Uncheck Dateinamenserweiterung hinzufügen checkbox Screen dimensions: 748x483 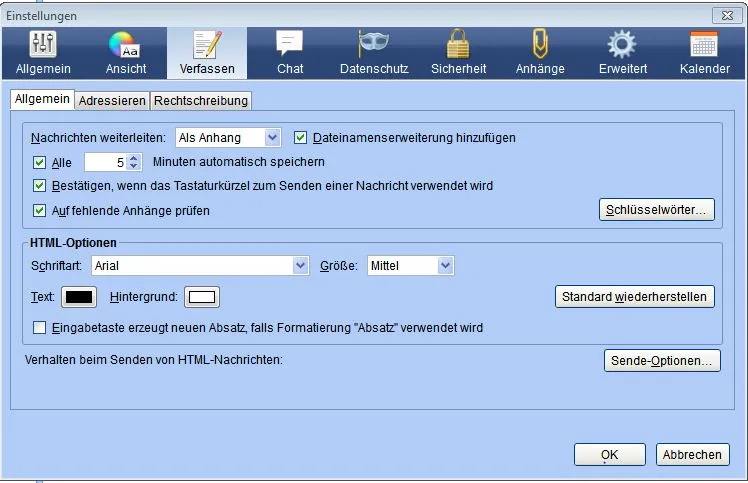click(x=300, y=138)
